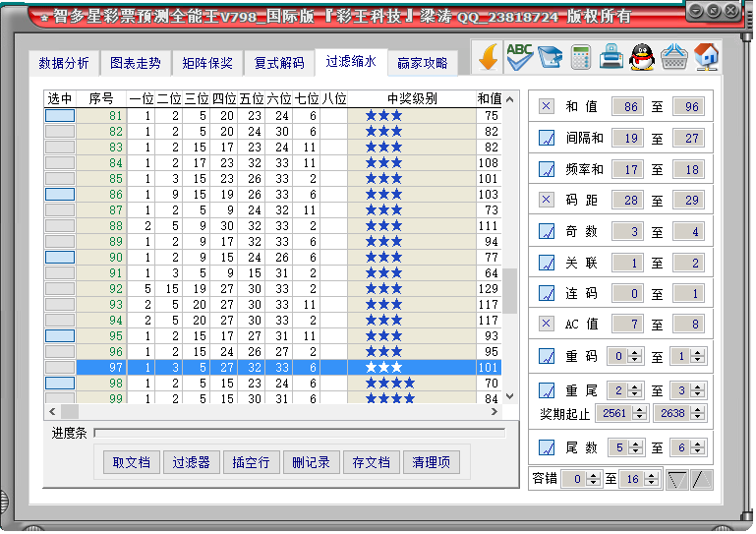The width and height of the screenshot is (756, 534).
Task: Click the 清理项 button
Action: click(431, 462)
